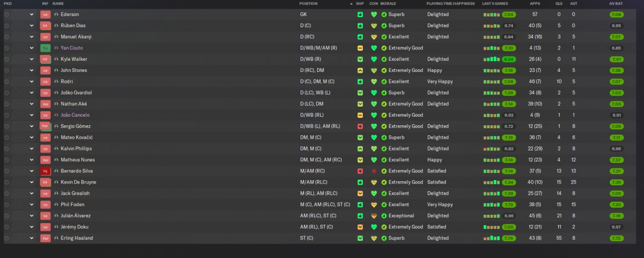Viewport: 644px width, 258px height.
Task: Toggle the picked circle for Rodri
Action: pyautogui.click(x=7, y=81)
